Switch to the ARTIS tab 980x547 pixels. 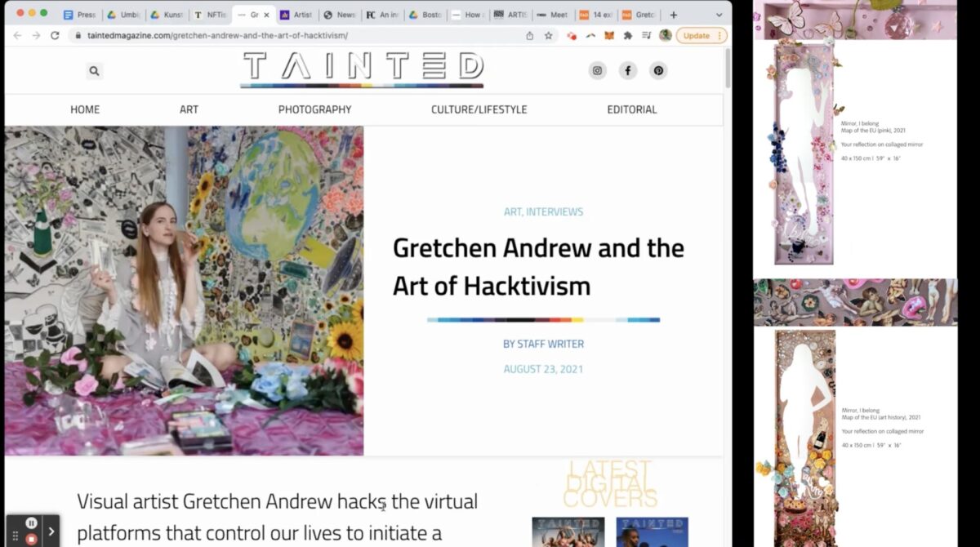(510, 15)
